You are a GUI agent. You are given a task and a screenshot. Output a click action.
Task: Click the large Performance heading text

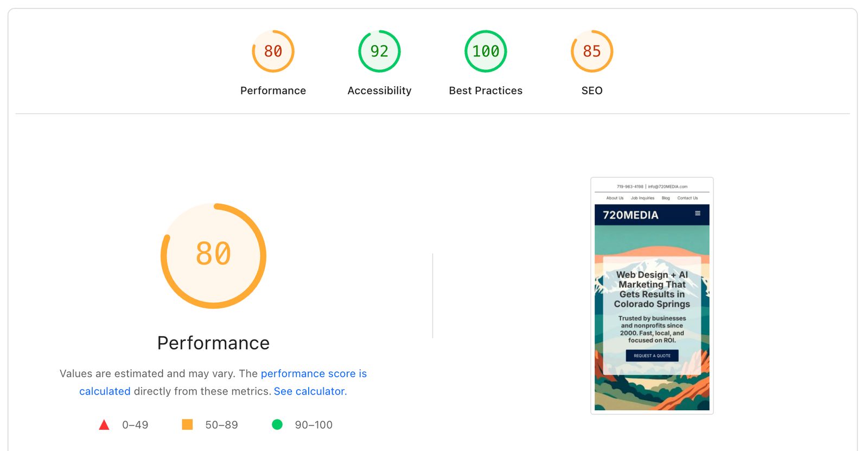[x=213, y=343]
